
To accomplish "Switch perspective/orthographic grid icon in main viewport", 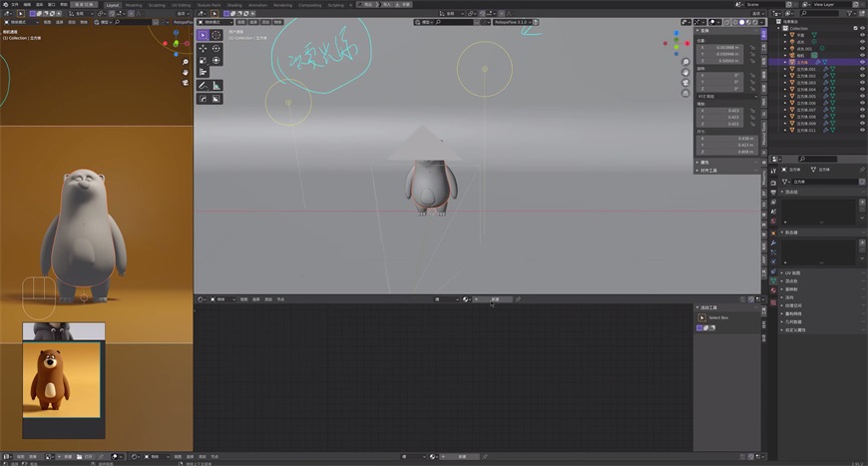I will coord(685,93).
